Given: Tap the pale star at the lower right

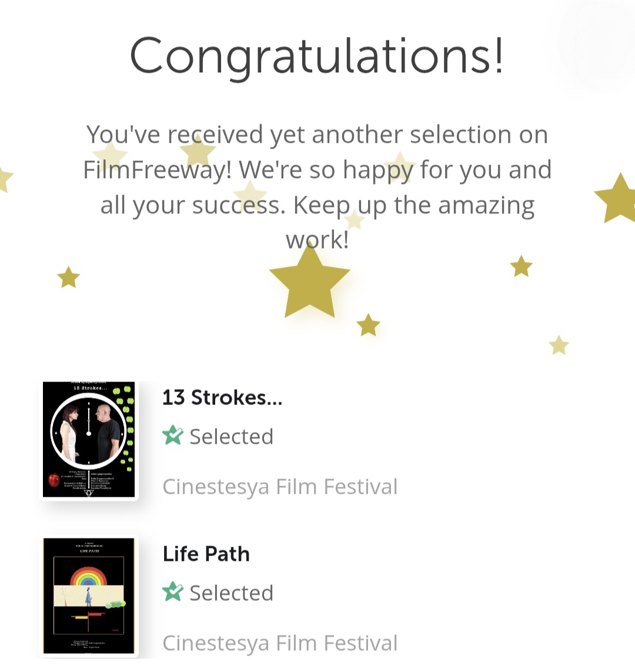Looking at the screenshot, I should point(559,345).
